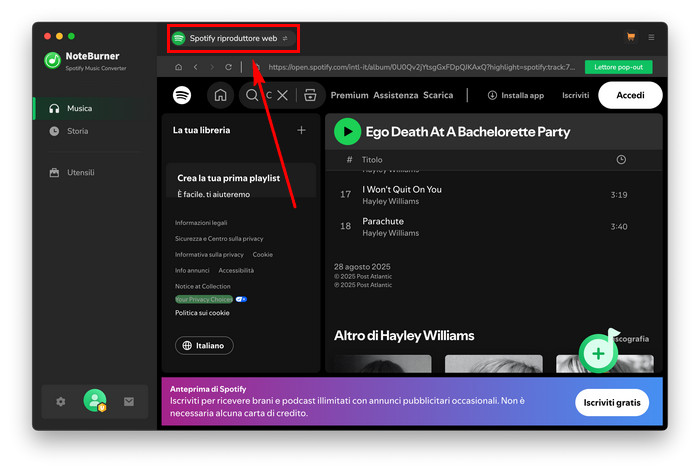Open Hayley Williams link under Parachute

[390, 233]
